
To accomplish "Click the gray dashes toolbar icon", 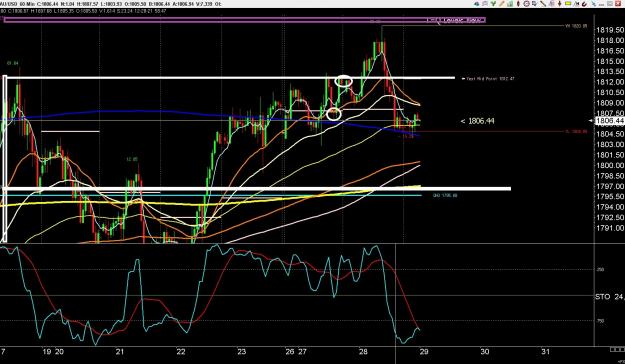I will pos(601,5).
